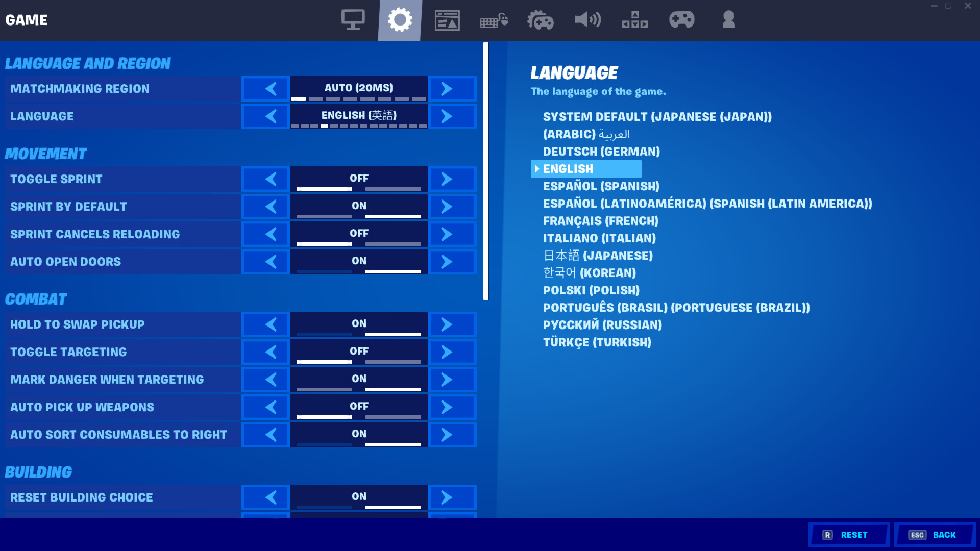Toggle Sprint Cancels Reloading off
Viewport: 980px width, 551px height.
pyautogui.click(x=358, y=234)
